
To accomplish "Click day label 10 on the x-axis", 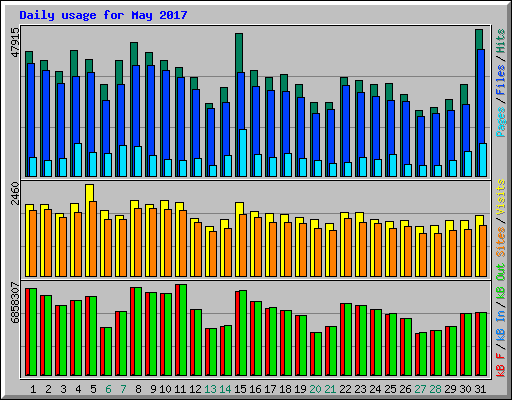I will [165, 389].
